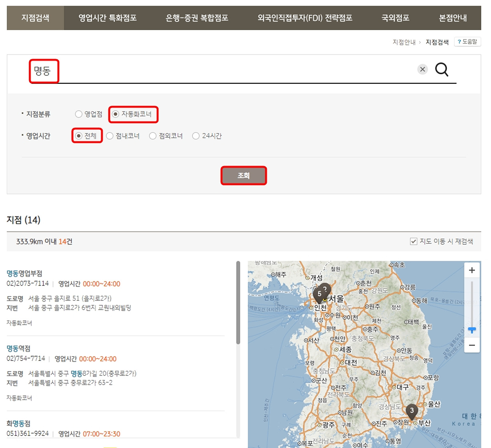Select the 점외코너 radio button

pos(152,136)
